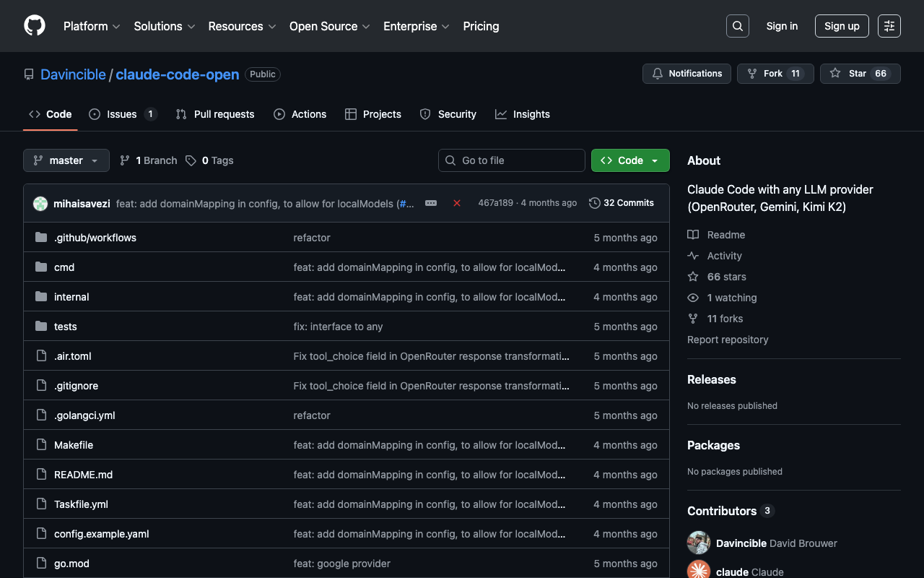Click the Sign up button
Viewport: 924px width, 578px height.
coord(842,26)
